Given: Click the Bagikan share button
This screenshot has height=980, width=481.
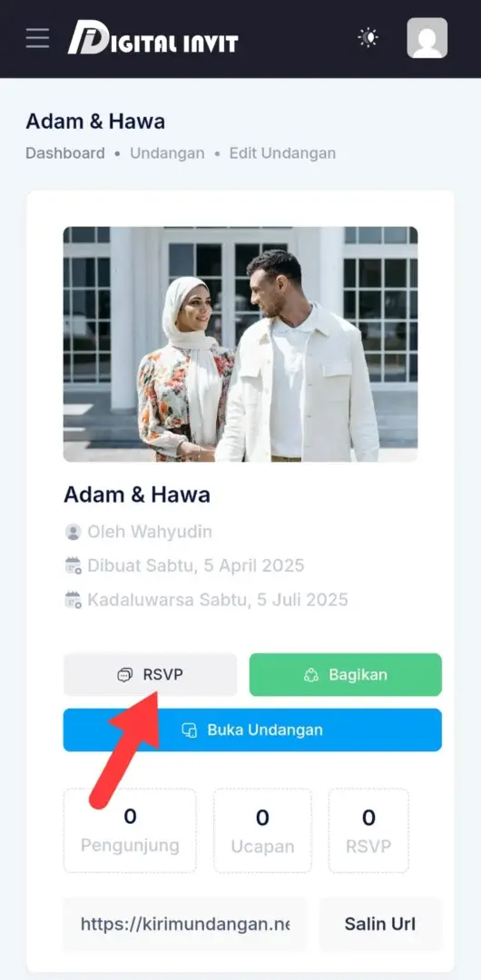Looking at the screenshot, I should (x=345, y=674).
